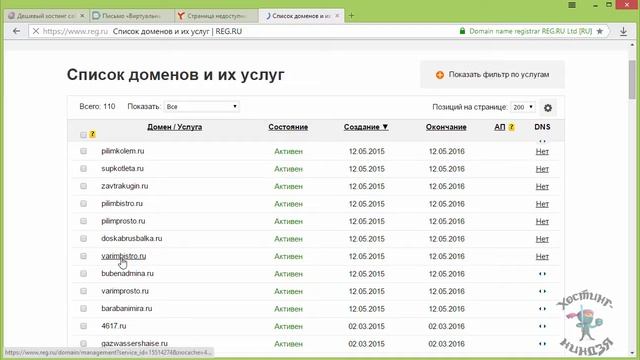640x360 pixels.
Task: Open the barabanimira.ru domain
Action: pyautogui.click(x=127, y=309)
